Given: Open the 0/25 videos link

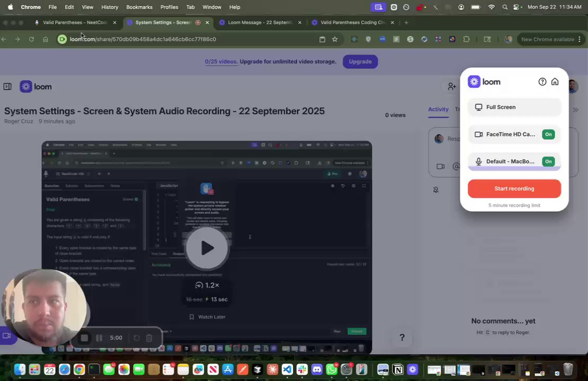Looking at the screenshot, I should [x=221, y=61].
